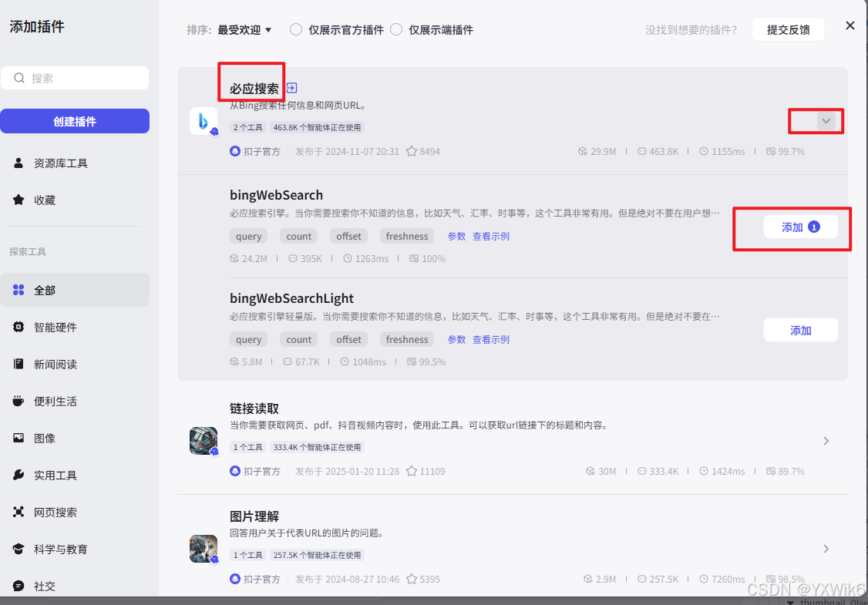Click the 全部 grid icon
Screen dimensions: 868x605
pyautogui.click(x=19, y=290)
